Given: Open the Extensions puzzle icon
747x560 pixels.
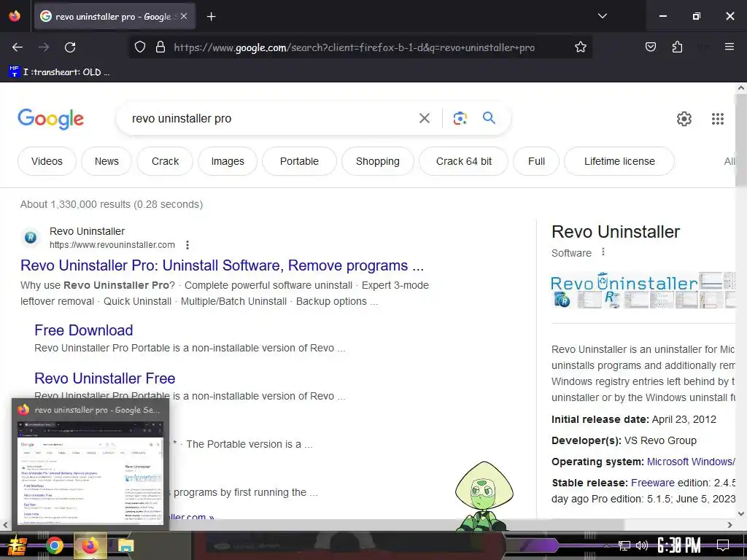Looking at the screenshot, I should coord(677,47).
